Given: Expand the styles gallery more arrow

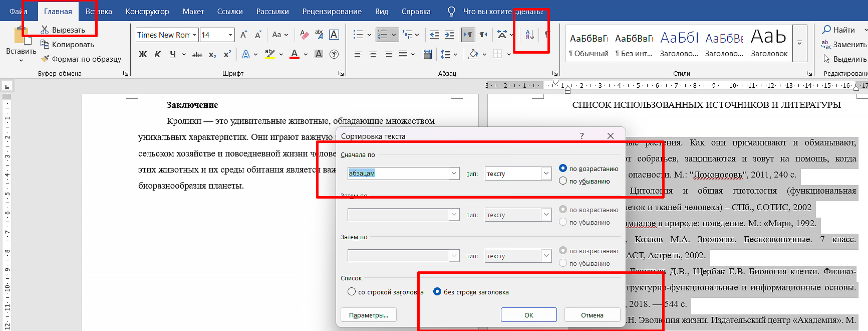Looking at the screenshot, I should click(800, 43).
